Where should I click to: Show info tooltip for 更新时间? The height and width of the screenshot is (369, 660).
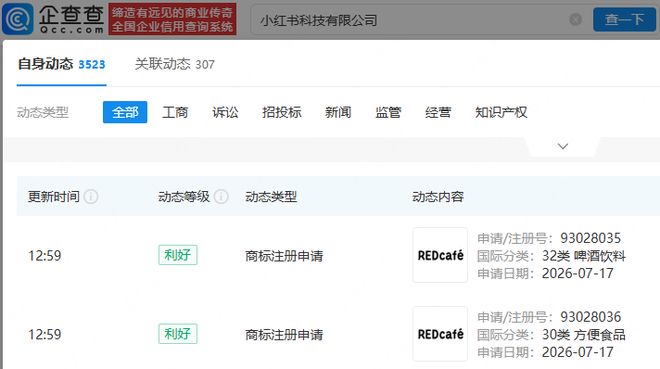point(91,196)
